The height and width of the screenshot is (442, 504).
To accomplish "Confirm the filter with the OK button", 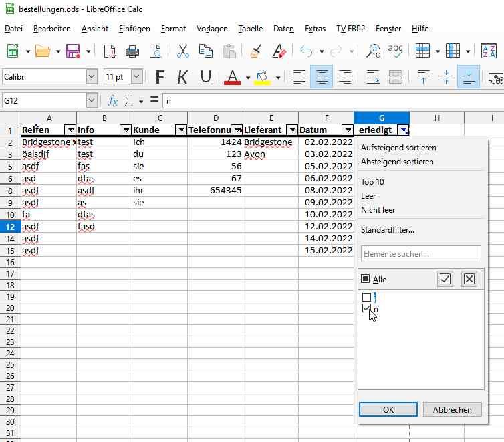I will [x=388, y=410].
